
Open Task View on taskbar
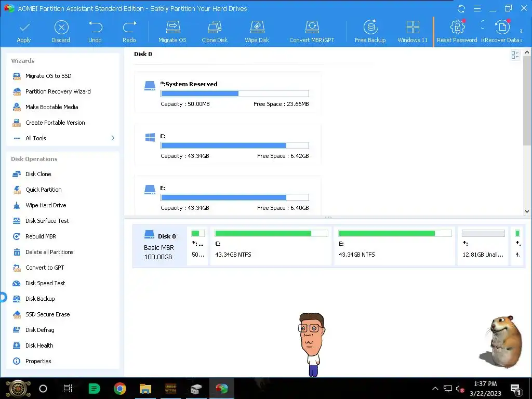pos(68,389)
